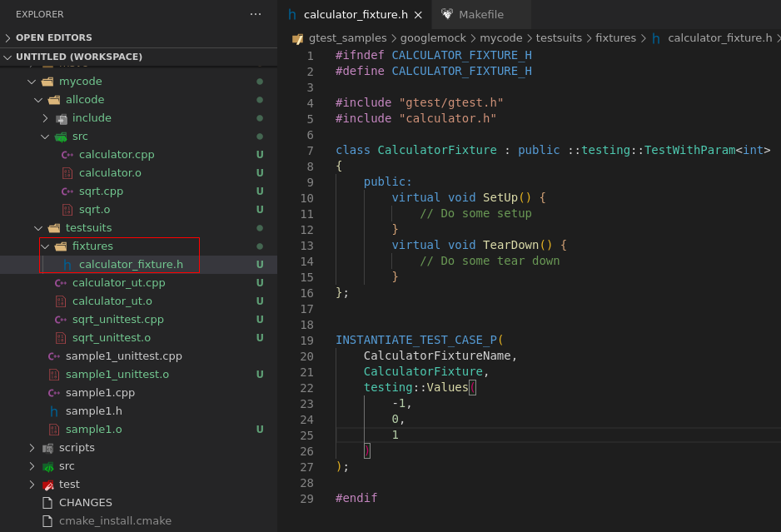
Task: Click the green src folder icon under allcode
Action: (x=62, y=137)
